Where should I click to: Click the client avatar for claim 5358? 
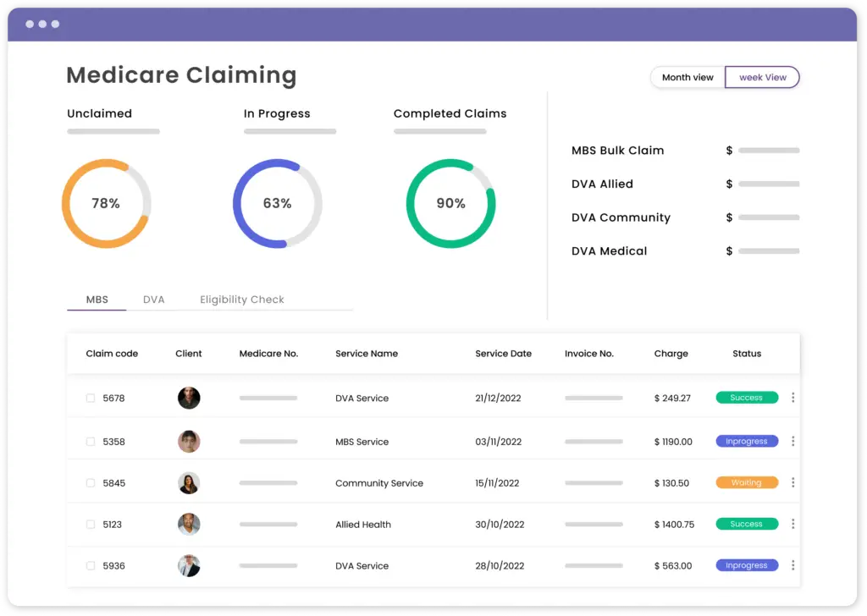coord(189,441)
